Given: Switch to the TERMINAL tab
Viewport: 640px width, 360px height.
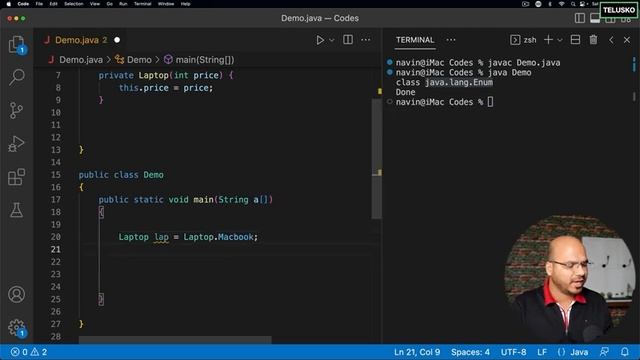Looking at the screenshot, I should (x=415, y=40).
